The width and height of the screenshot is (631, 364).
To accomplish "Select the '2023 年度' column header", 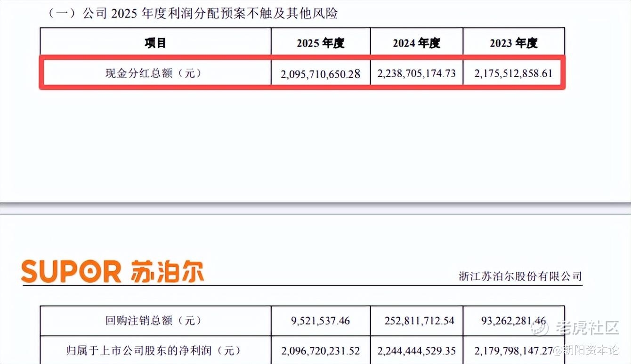I will 514,43.
